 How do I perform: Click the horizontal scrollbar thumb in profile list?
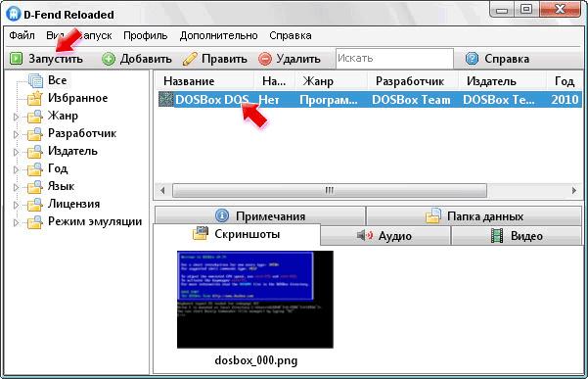click(x=330, y=190)
